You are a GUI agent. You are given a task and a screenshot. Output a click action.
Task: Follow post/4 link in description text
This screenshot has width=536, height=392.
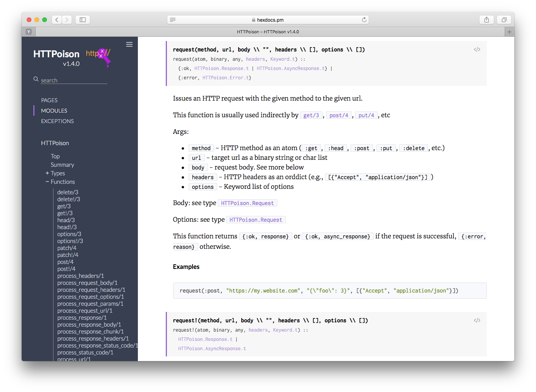pos(339,115)
